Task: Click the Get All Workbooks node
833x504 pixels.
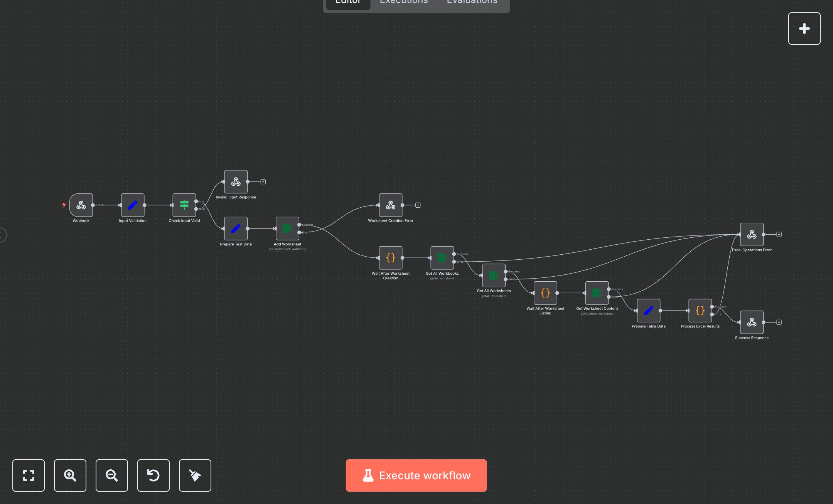Action: tap(442, 258)
